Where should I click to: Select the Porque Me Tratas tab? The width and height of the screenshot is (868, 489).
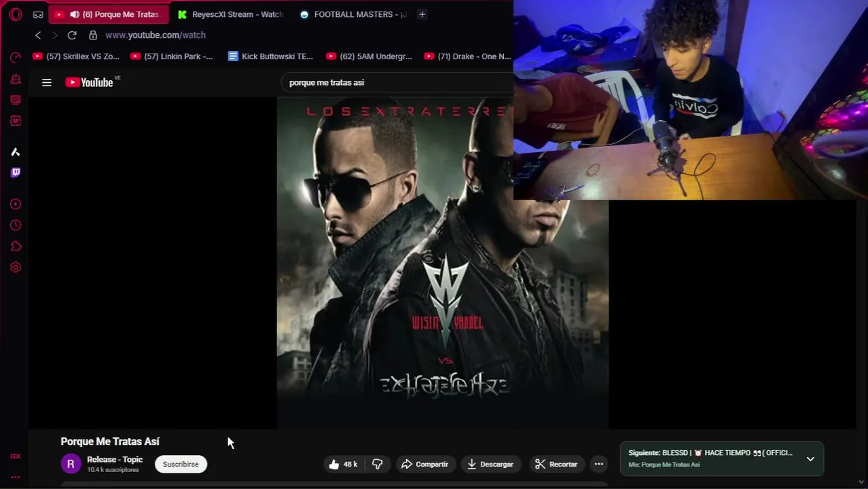pyautogui.click(x=109, y=14)
